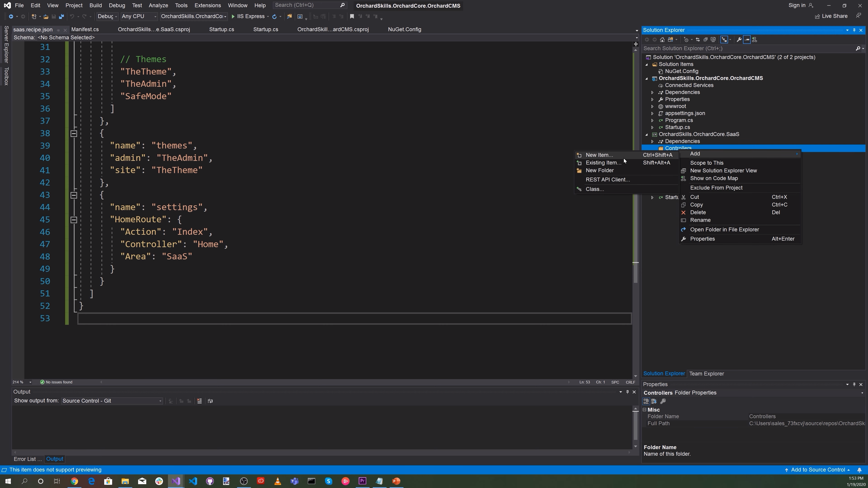Expand Properties node in Solution Explorer tree

652,99
